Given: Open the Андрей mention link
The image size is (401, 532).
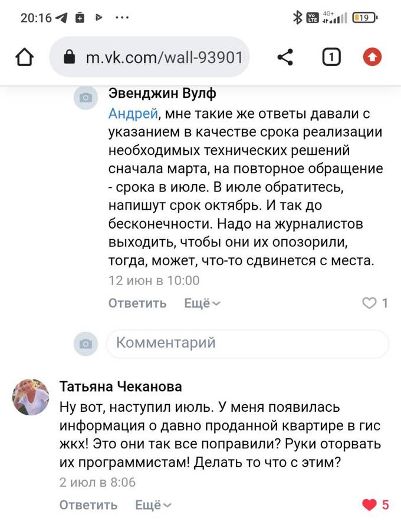Looking at the screenshot, I should pos(133,114).
